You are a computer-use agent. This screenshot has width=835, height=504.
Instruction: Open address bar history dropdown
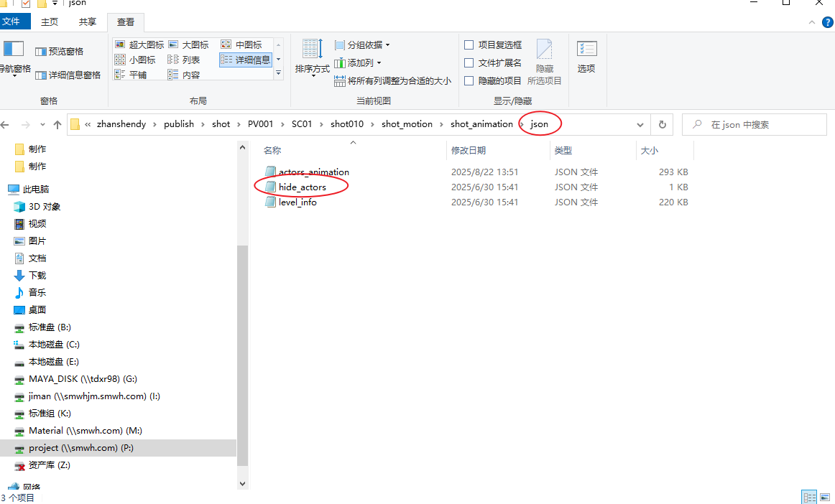(x=640, y=124)
